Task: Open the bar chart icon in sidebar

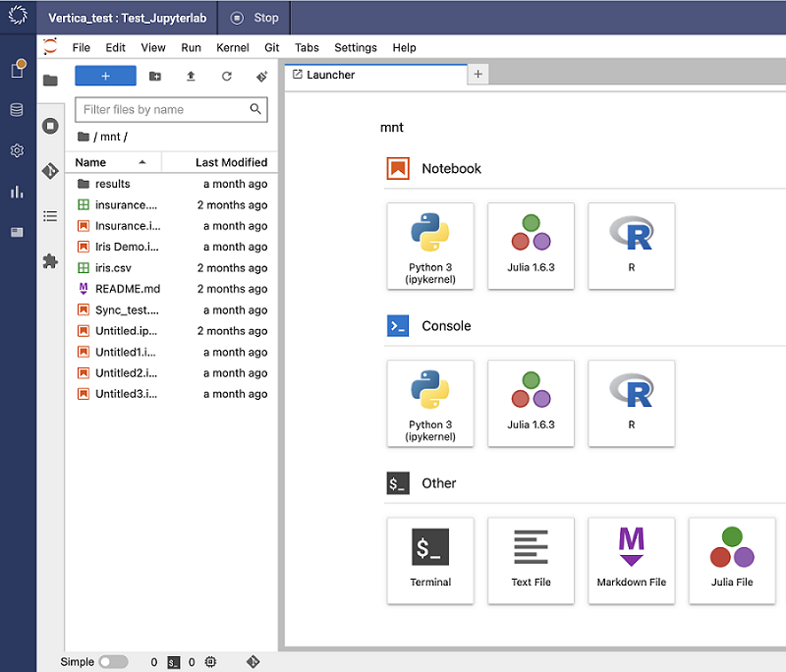Action: (17, 192)
